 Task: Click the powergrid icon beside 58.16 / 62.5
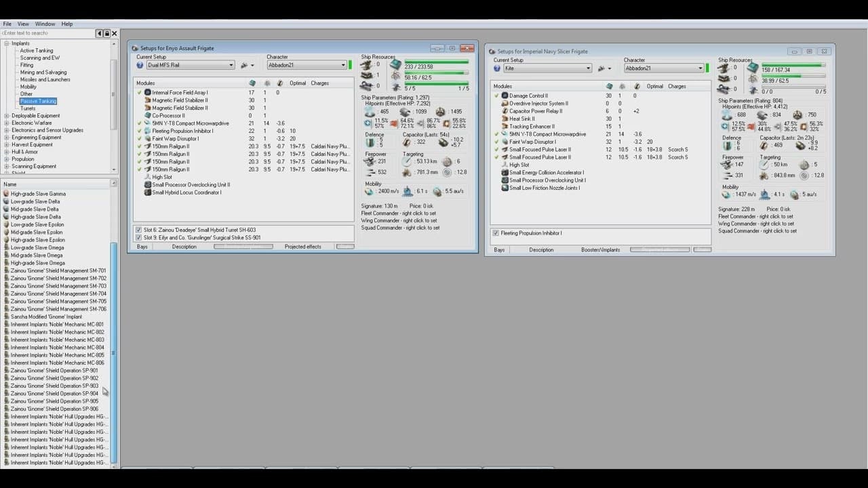pos(395,77)
